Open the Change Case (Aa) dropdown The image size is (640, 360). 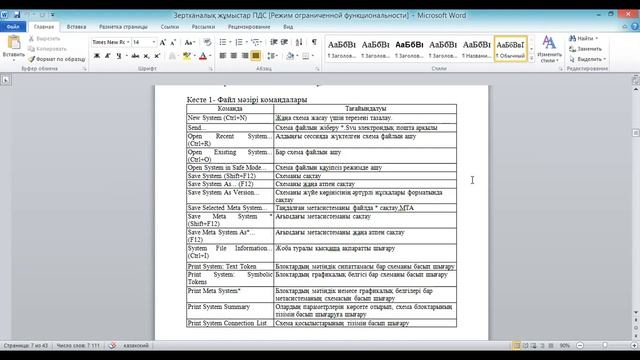(189, 42)
